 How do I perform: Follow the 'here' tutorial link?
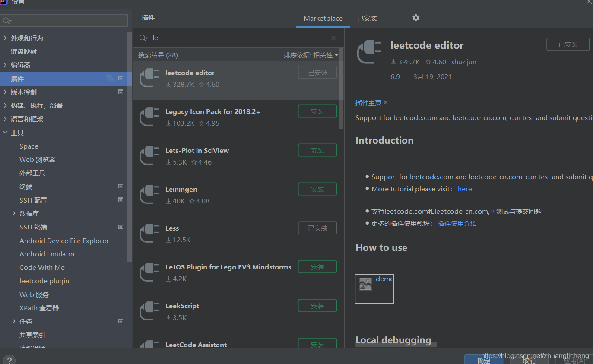click(x=465, y=189)
